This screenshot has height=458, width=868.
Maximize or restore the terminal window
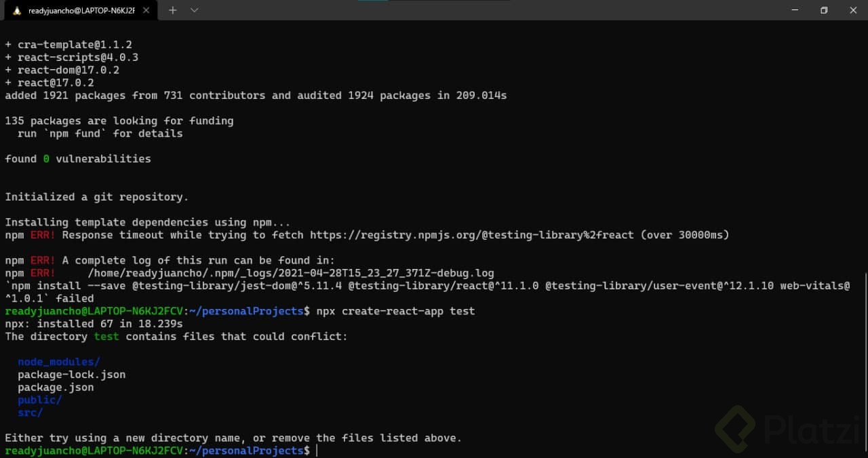tap(824, 10)
